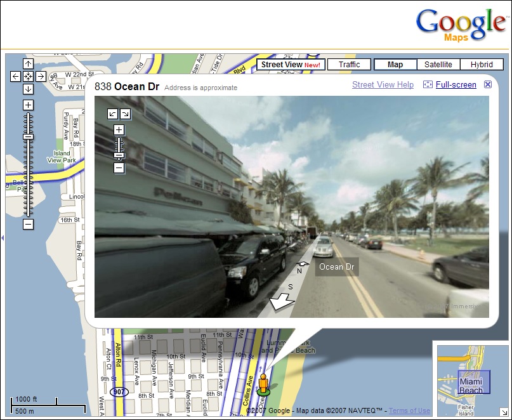Viewport: 512px width, 420px height.
Task: Click the orange pegman on map
Action: pyautogui.click(x=263, y=384)
